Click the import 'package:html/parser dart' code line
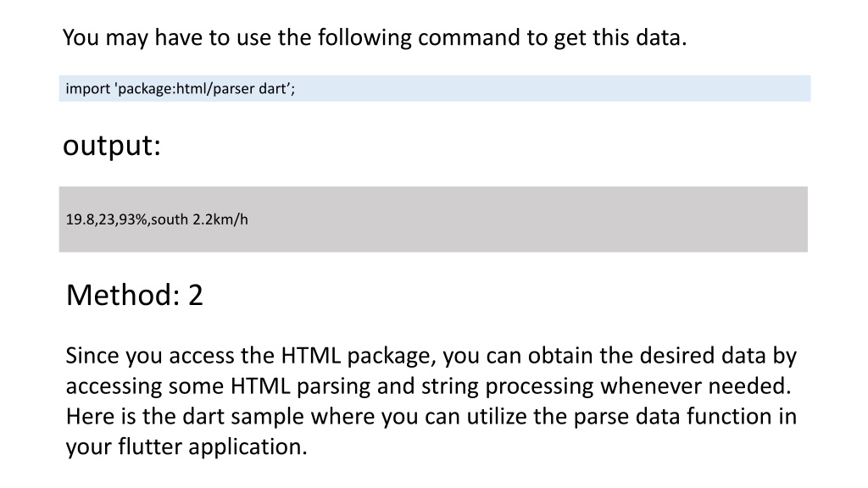 point(181,88)
